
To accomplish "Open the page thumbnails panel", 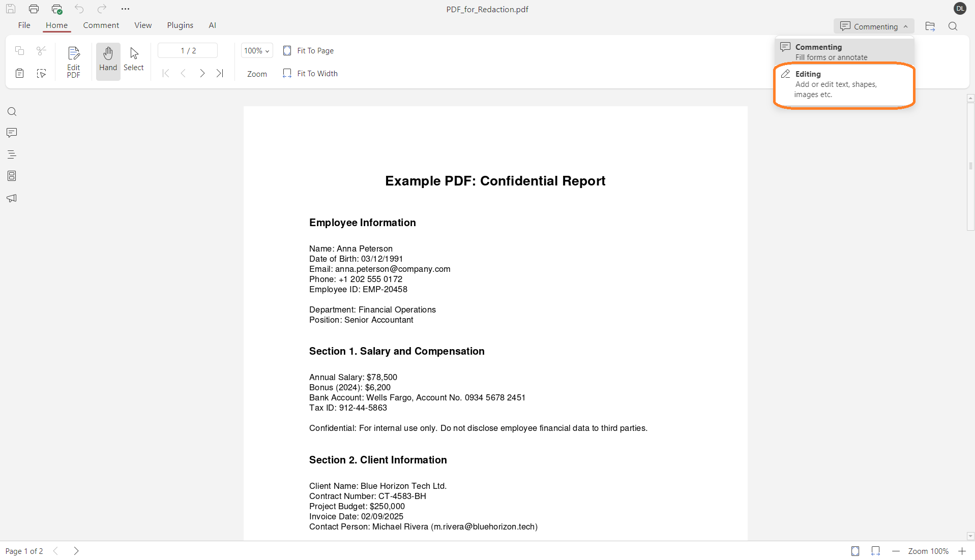I will pyautogui.click(x=11, y=176).
